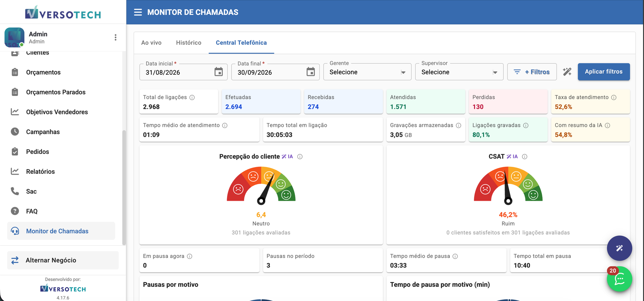Click info icon next to Total de ligações
644x301 pixels.
coord(192,98)
